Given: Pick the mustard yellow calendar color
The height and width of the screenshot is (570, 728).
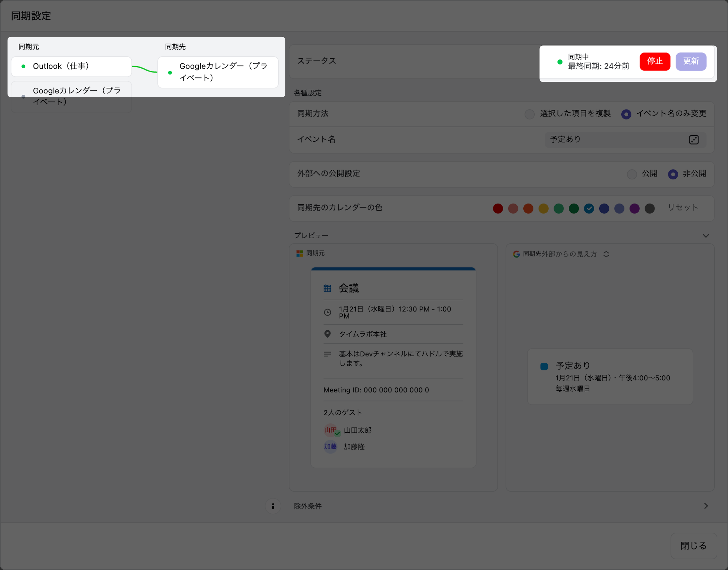Looking at the screenshot, I should coord(543,209).
